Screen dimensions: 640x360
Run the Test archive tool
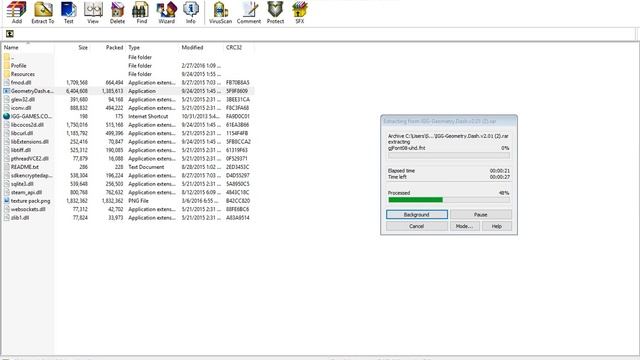pyautogui.click(x=69, y=13)
